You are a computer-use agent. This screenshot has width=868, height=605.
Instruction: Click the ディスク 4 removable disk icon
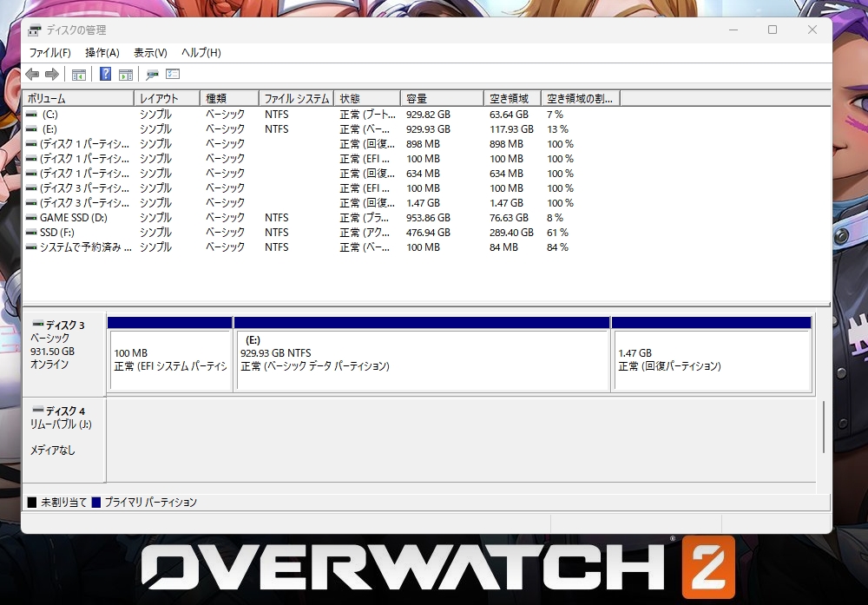point(38,411)
